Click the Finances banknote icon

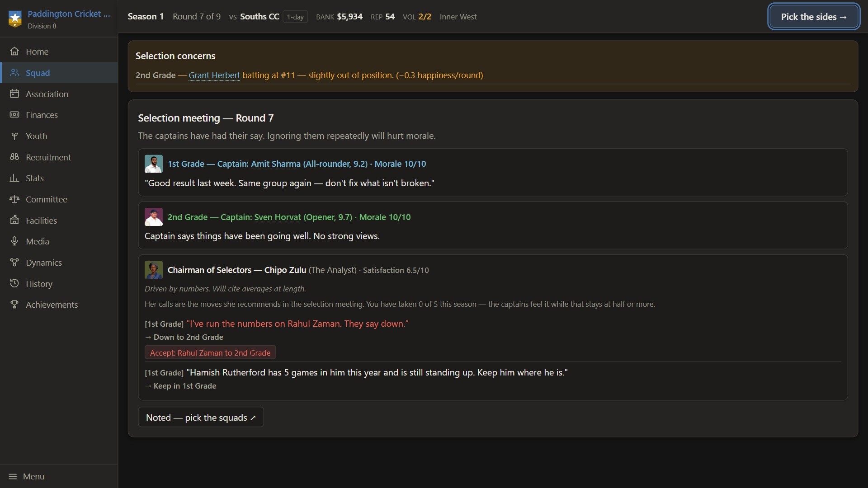click(x=14, y=115)
